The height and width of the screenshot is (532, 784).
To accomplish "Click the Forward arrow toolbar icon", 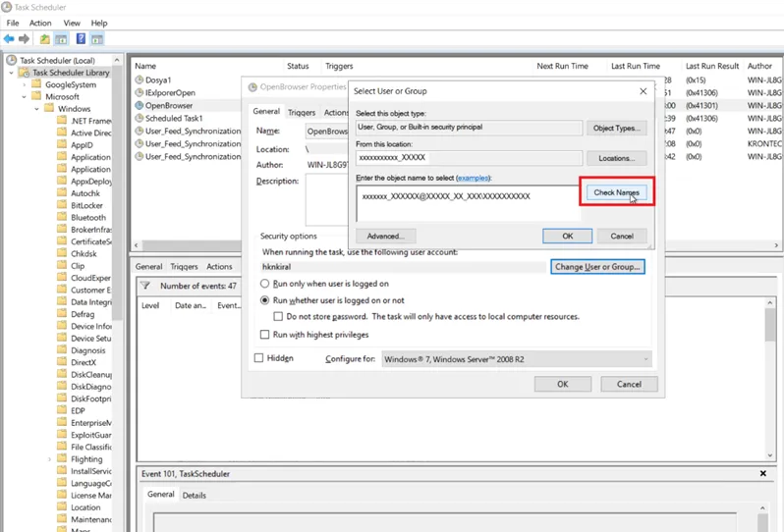I will pos(24,39).
